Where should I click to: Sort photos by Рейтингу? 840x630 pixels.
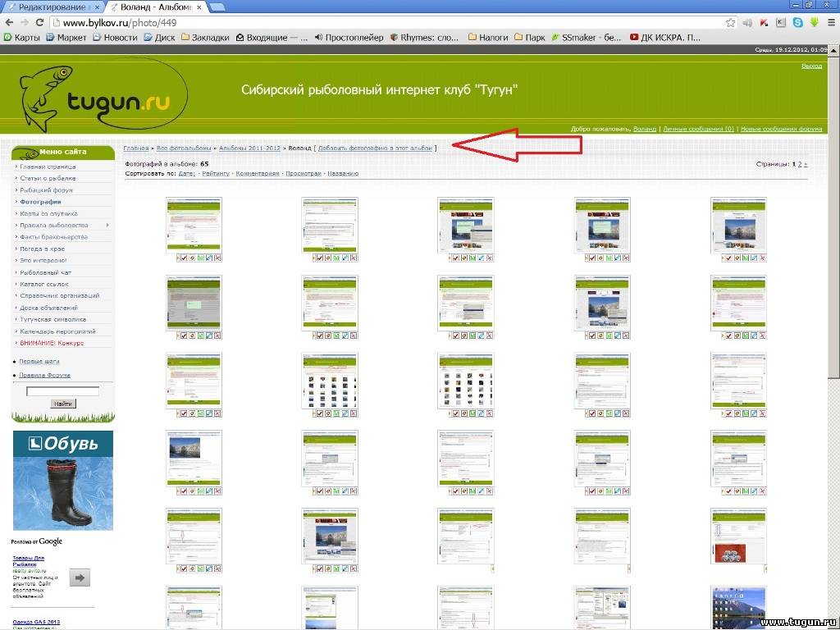click(x=216, y=174)
